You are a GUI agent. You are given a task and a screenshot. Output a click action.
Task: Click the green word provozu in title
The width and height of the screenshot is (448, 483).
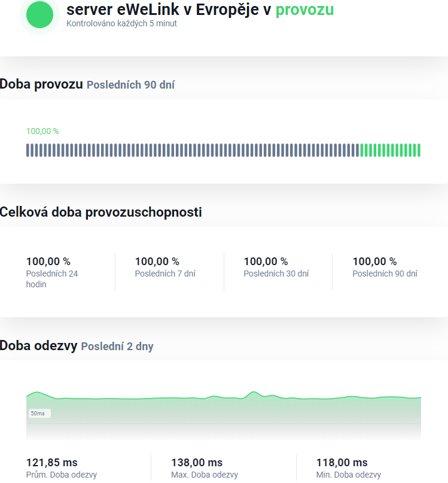point(304,10)
